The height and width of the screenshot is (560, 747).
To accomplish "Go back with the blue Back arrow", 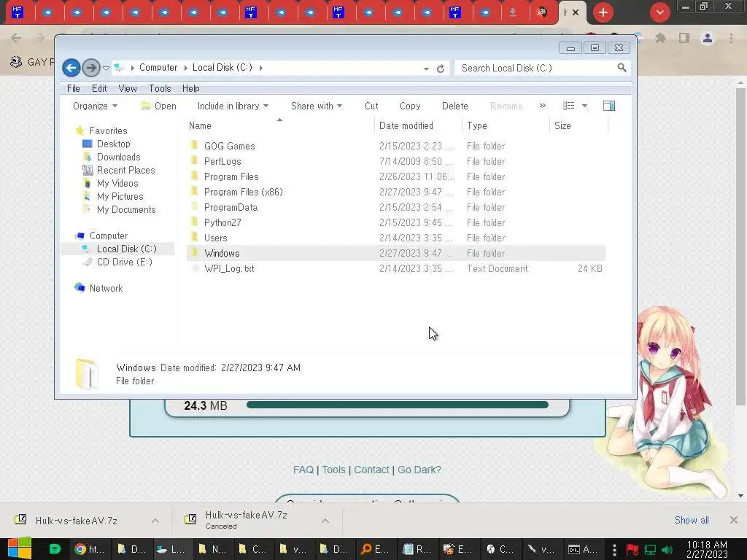I will [71, 68].
